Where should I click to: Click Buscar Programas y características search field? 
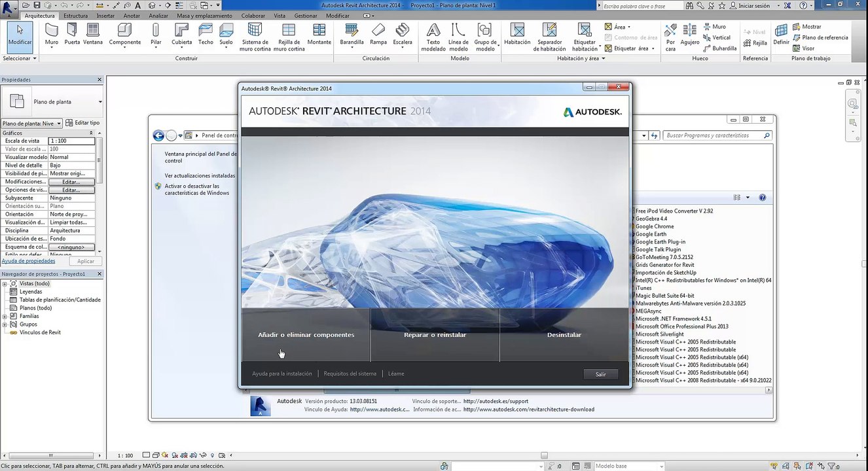coord(717,135)
